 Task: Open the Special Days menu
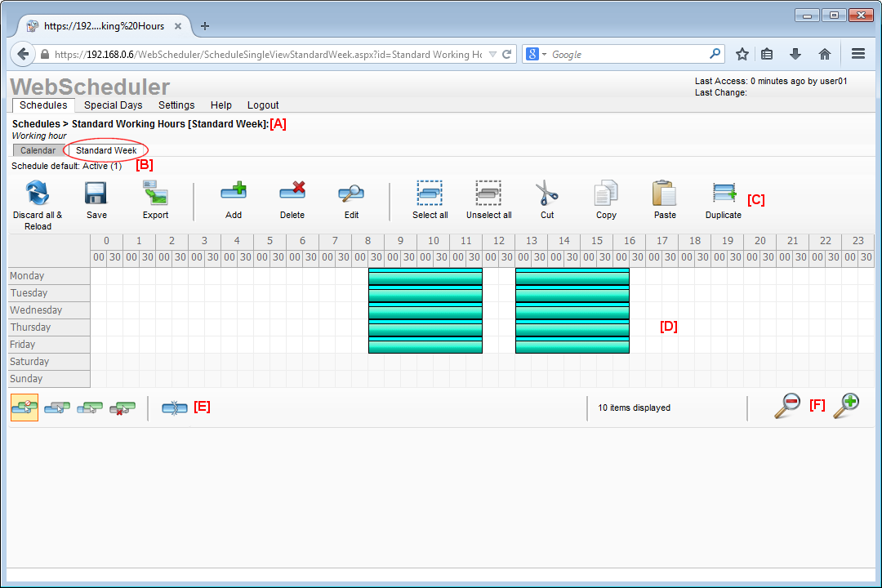point(113,105)
